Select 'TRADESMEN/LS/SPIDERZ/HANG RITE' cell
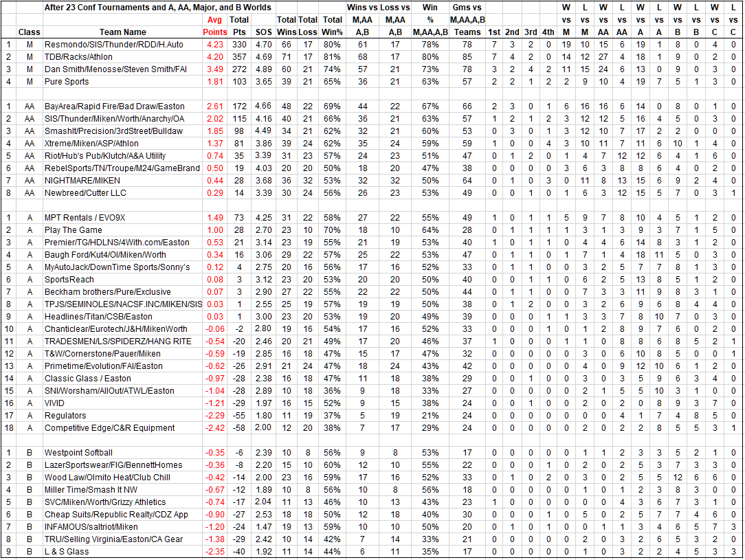 pyautogui.click(x=122, y=341)
